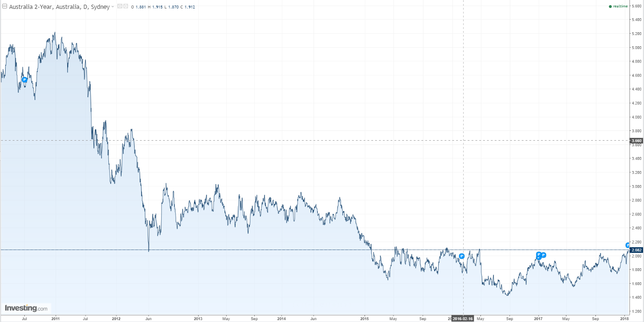This screenshot has width=644, height=322.
Task: Click the '1.200' price axis label
Action: pos(636,311)
